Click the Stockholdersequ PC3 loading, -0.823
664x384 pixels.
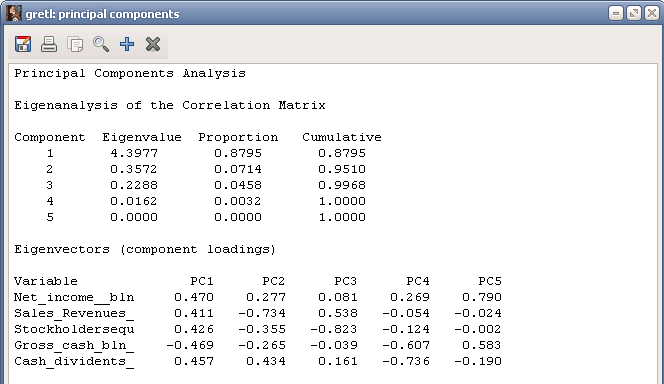[x=334, y=329]
